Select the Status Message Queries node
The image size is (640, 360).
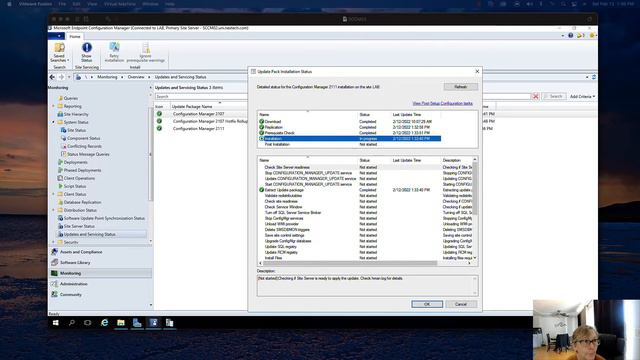pyautogui.click(x=88, y=154)
